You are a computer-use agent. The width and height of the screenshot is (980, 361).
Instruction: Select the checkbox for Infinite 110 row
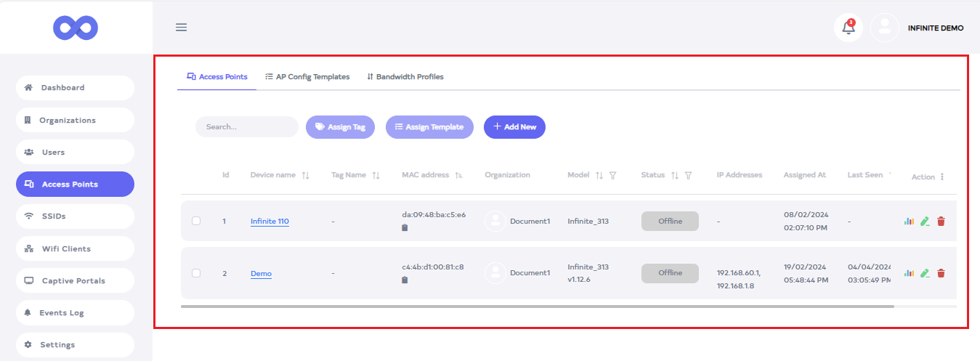pos(196,221)
